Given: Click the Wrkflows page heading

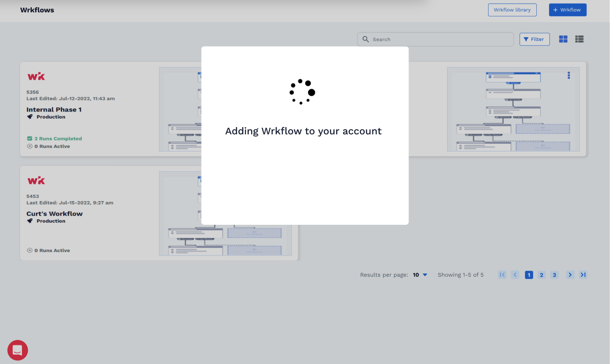Looking at the screenshot, I should coord(37,10).
